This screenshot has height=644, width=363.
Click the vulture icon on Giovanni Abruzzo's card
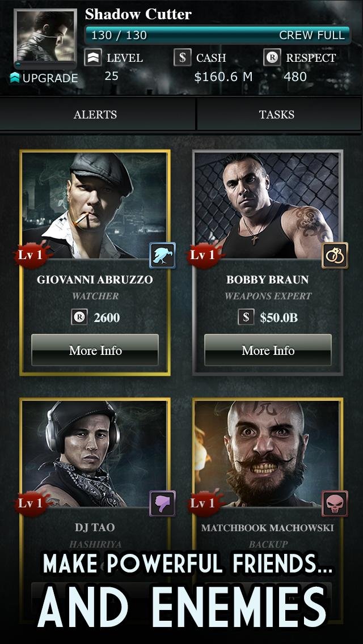click(x=162, y=255)
